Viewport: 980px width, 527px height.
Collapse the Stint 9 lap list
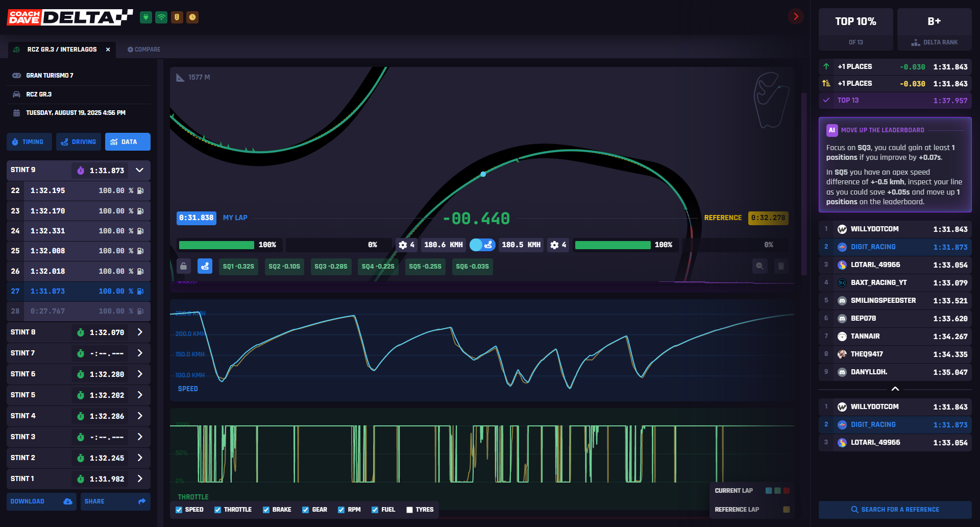point(139,170)
